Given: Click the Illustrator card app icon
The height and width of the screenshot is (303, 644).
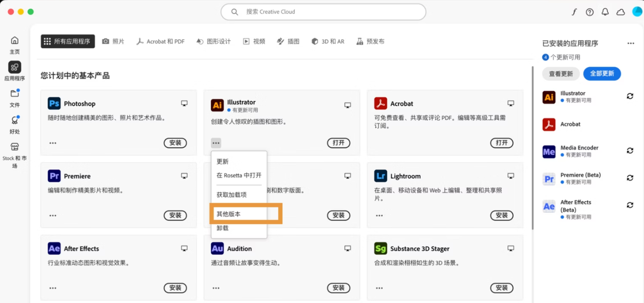Looking at the screenshot, I should click(x=217, y=106).
